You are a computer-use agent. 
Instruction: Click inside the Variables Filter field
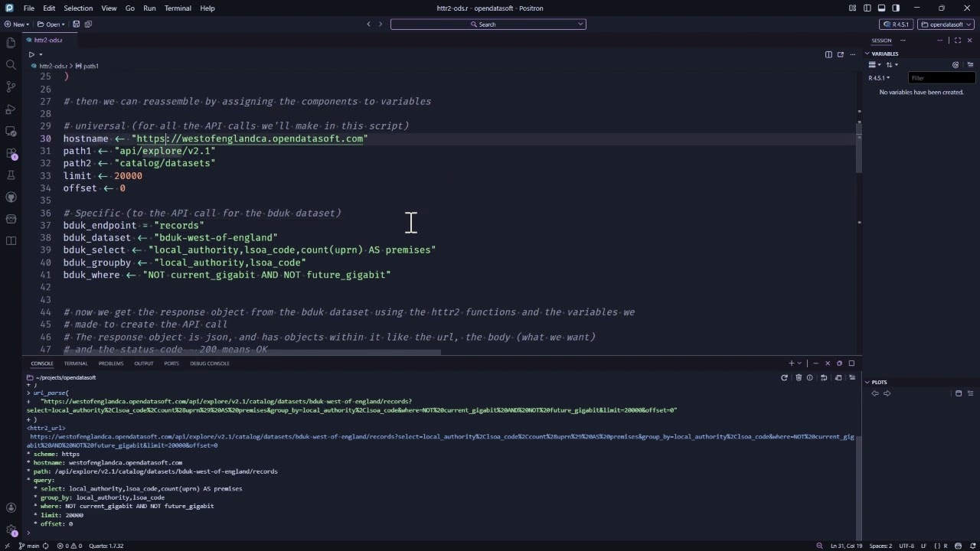942,78
